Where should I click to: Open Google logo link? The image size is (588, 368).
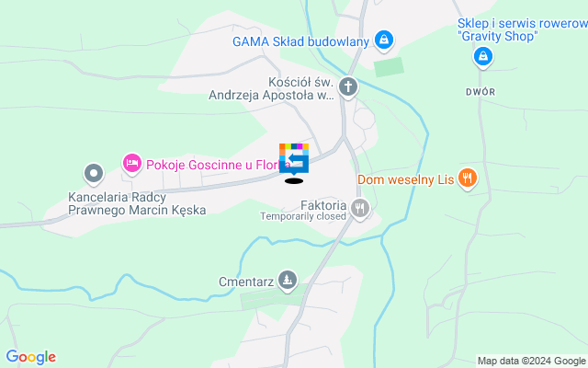tap(30, 357)
